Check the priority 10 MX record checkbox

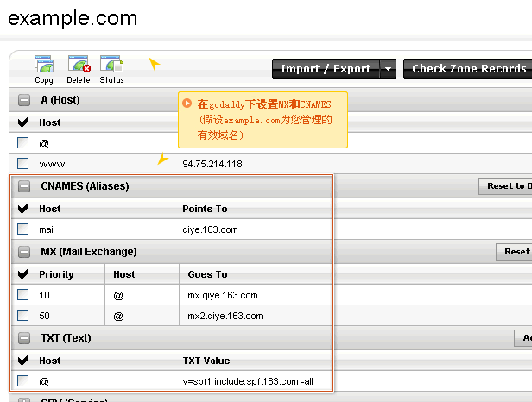click(23, 294)
